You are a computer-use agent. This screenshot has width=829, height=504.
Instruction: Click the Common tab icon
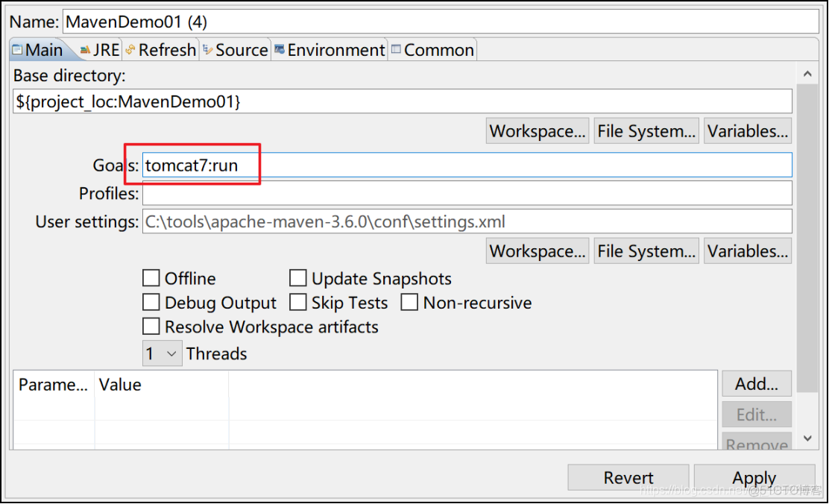pos(396,50)
